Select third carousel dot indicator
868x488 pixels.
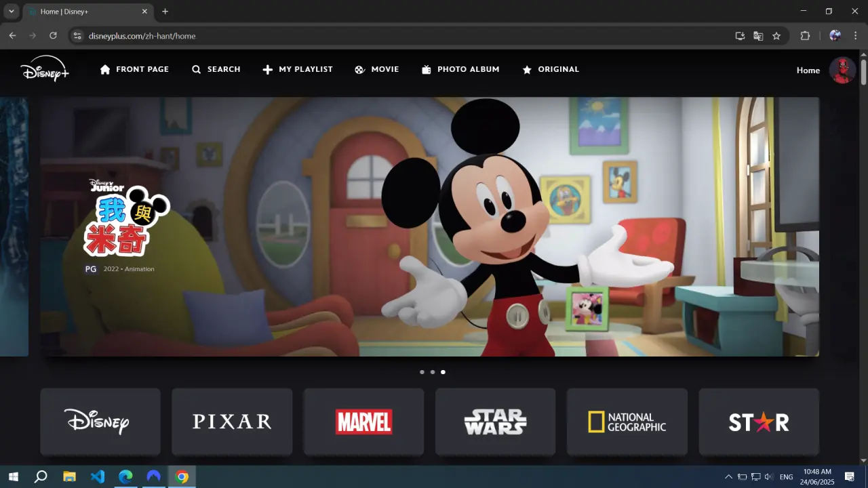tap(443, 372)
